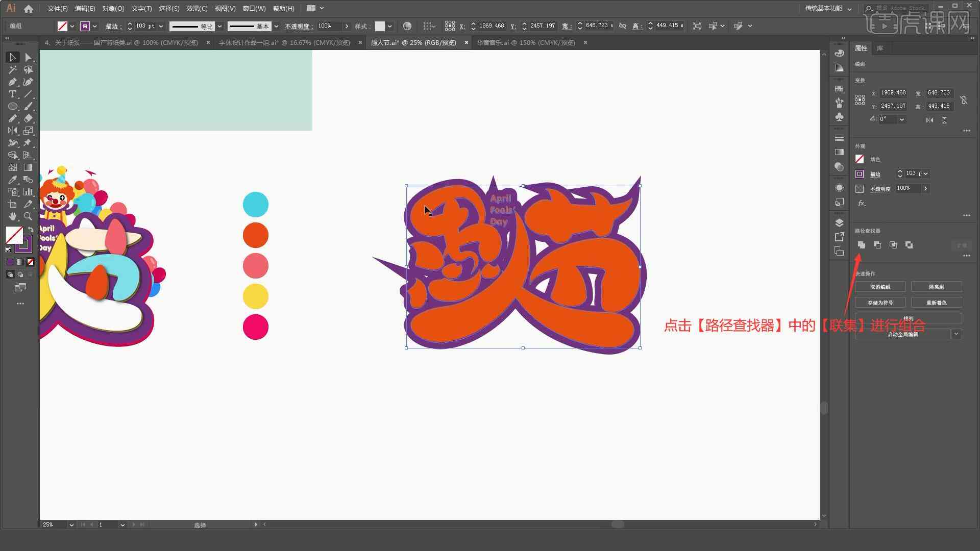Switch to 字体设计作品一组.ai document tab
980x551 pixels.
284,43
